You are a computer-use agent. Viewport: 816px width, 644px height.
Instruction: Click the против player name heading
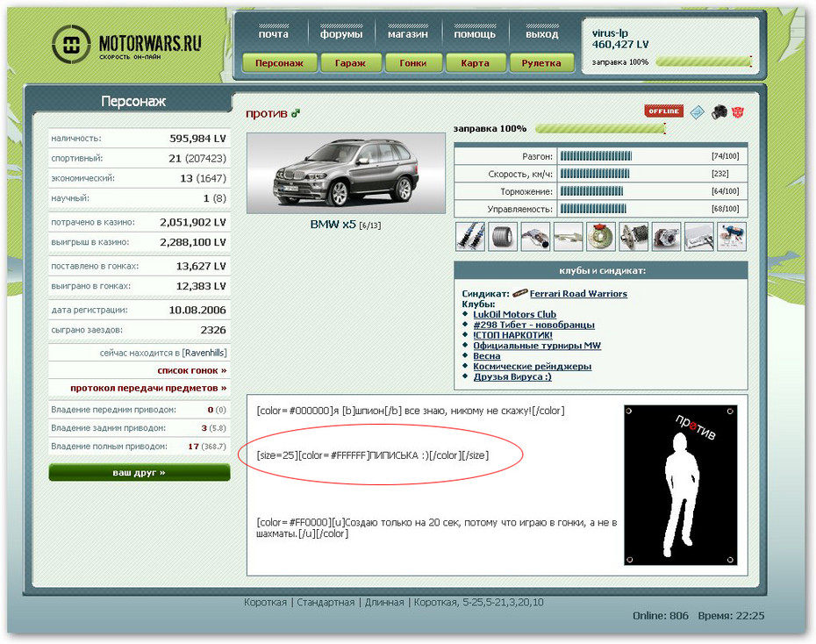pos(267,113)
